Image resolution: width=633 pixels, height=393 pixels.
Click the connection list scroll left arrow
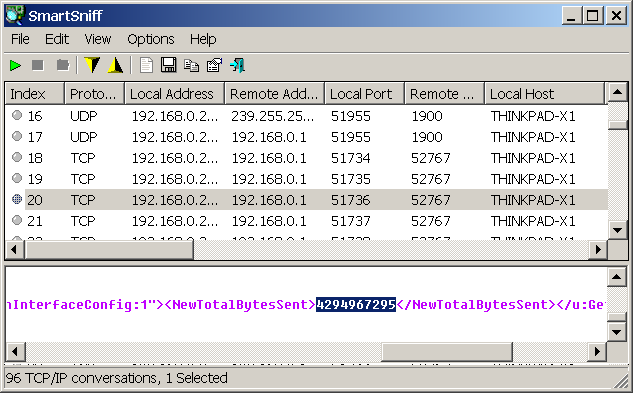click(15, 250)
